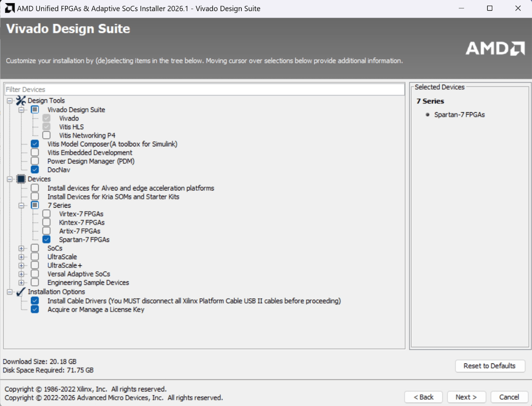Select '7 Series' heading in Selected Devices

click(x=430, y=101)
